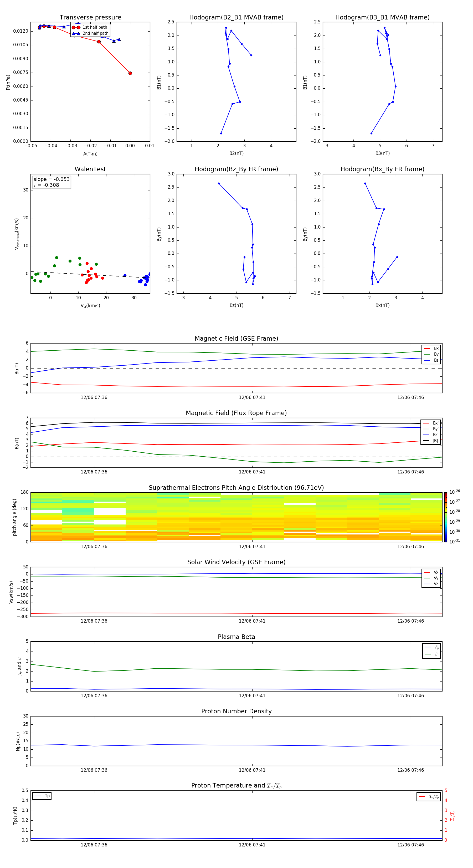473x868 pixels.
Task: Click the Bx' legend entry in flux rope plot
Action: [431, 423]
